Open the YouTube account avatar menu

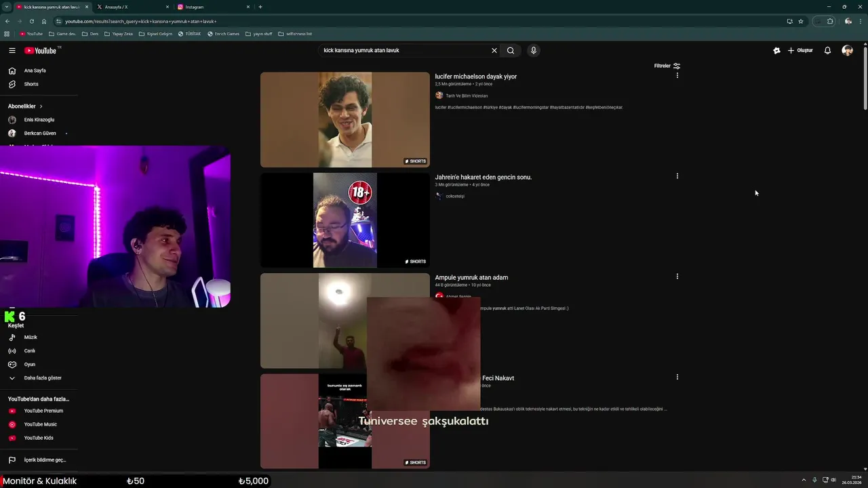847,50
